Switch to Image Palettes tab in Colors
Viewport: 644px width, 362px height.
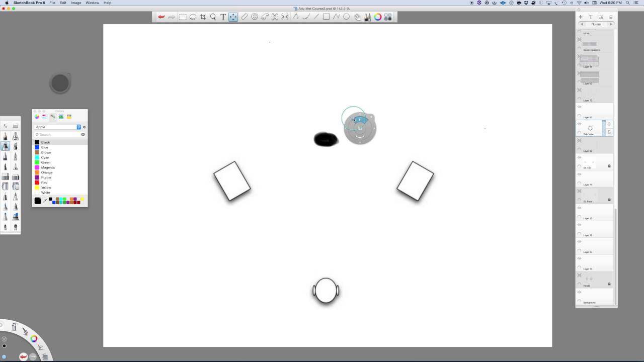point(61,117)
